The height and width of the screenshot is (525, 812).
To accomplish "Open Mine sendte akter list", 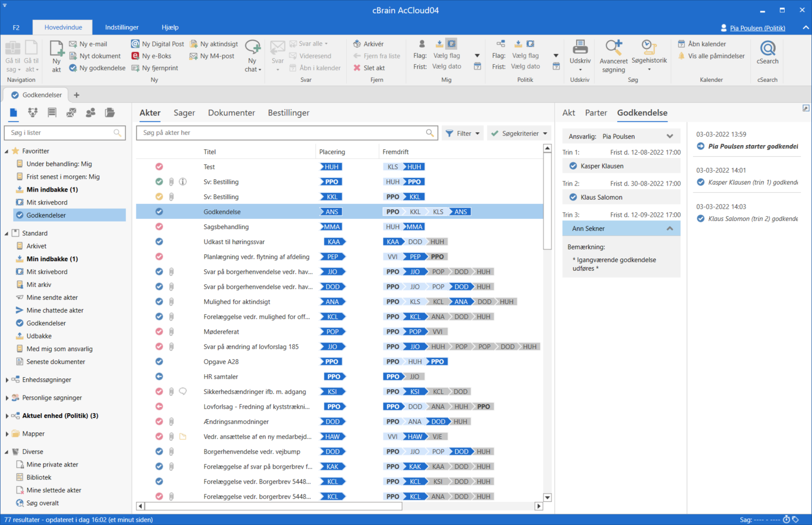I will coord(52,298).
